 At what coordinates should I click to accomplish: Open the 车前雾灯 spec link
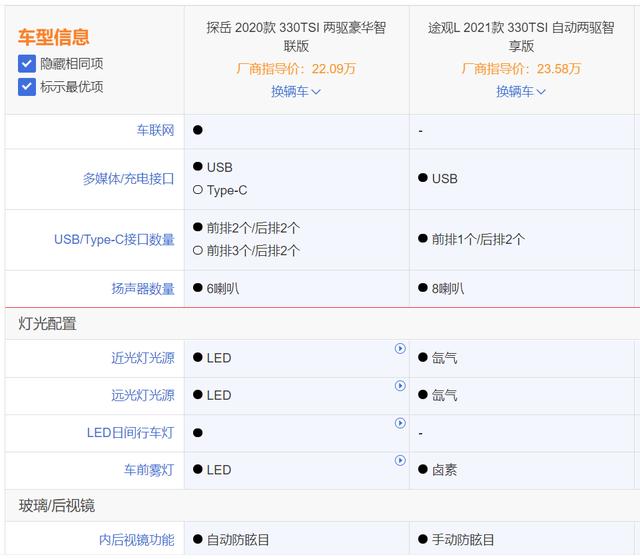[149, 470]
